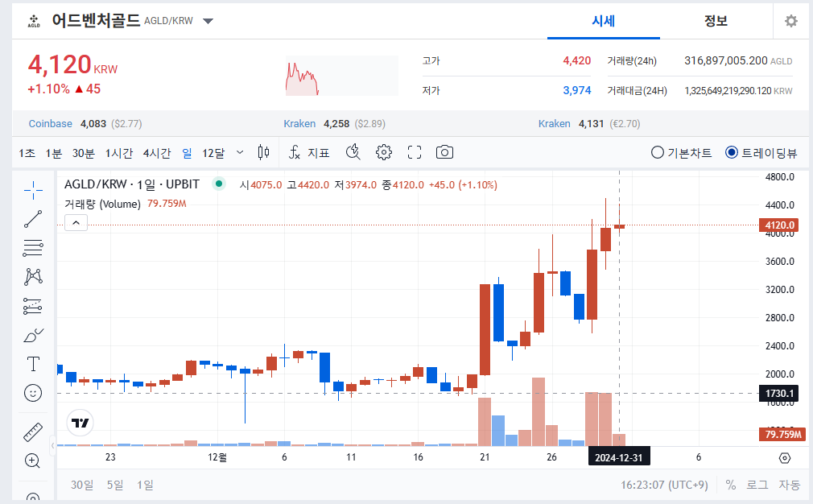Expand the interval dropdown chevron

click(240, 152)
